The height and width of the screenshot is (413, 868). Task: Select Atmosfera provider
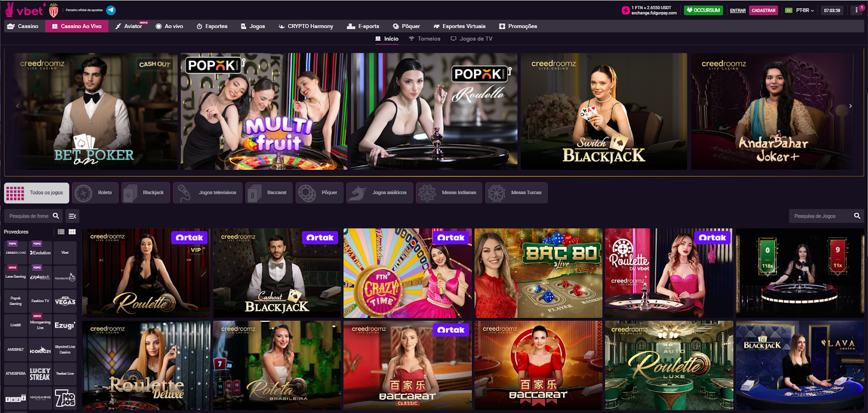pos(16,373)
